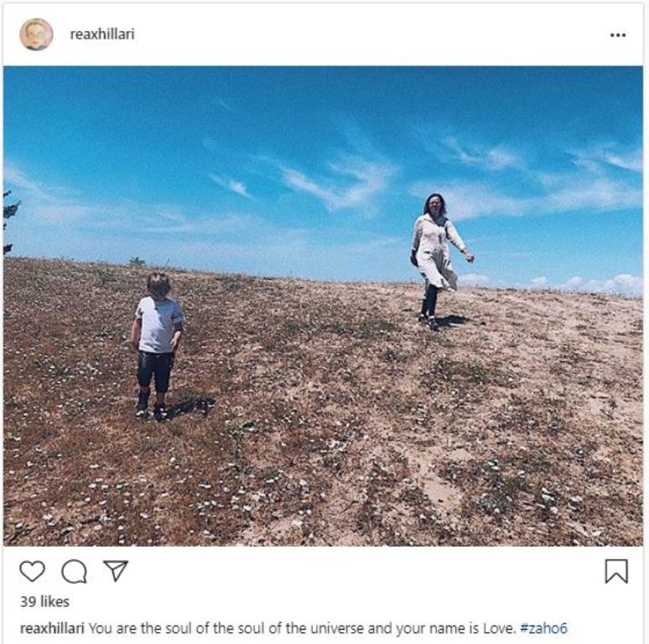
Task: Visit reaxhillari profile from the post header
Action: [102, 34]
